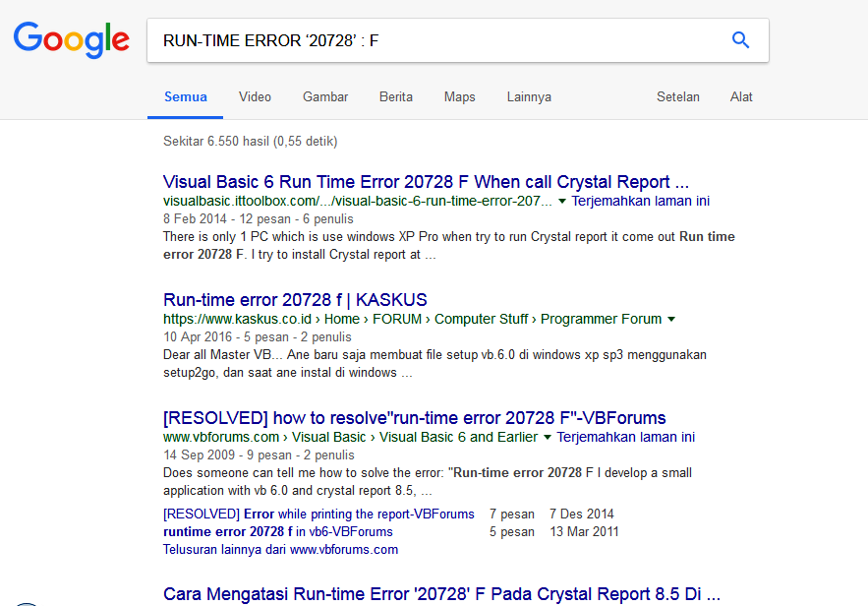Open the RESOLVED VBForums result title
This screenshot has height=606, width=868.
click(415, 418)
